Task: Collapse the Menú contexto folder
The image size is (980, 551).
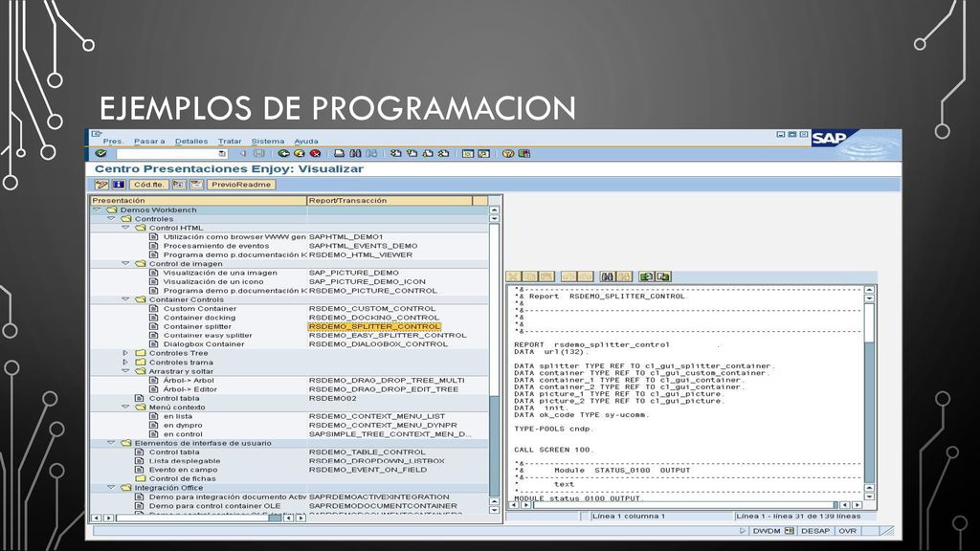Action: [125, 407]
